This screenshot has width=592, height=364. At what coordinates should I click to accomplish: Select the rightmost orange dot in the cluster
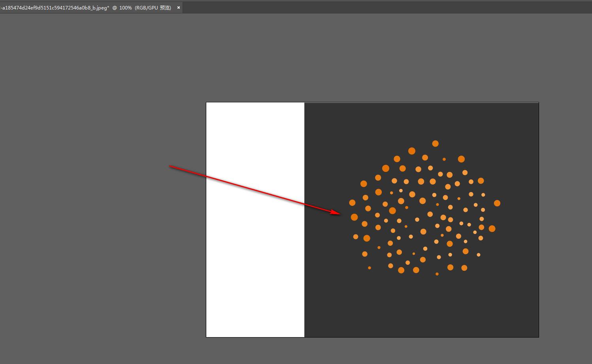click(497, 203)
